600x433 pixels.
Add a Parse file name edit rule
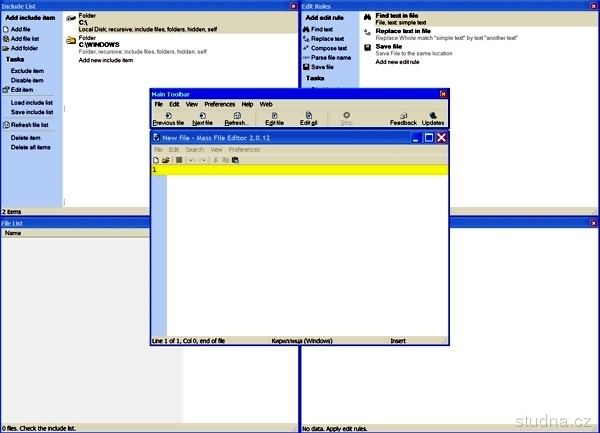[x=327, y=58]
